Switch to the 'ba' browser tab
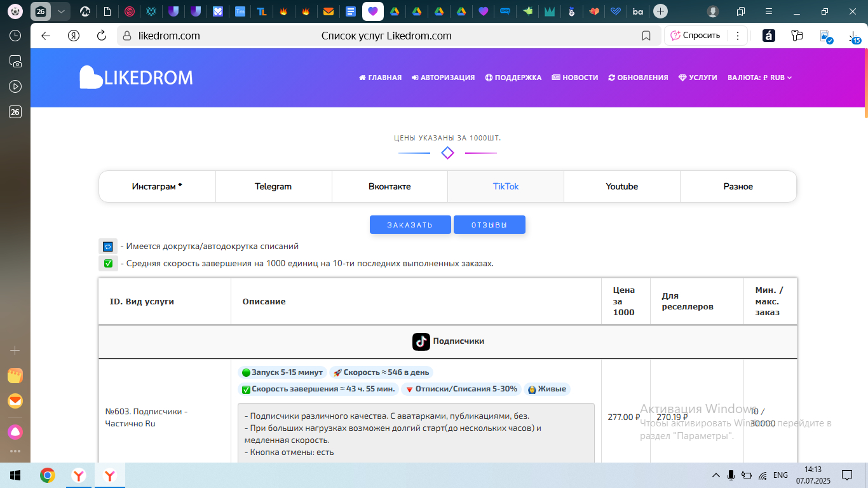This screenshot has width=868, height=488. [x=637, y=11]
